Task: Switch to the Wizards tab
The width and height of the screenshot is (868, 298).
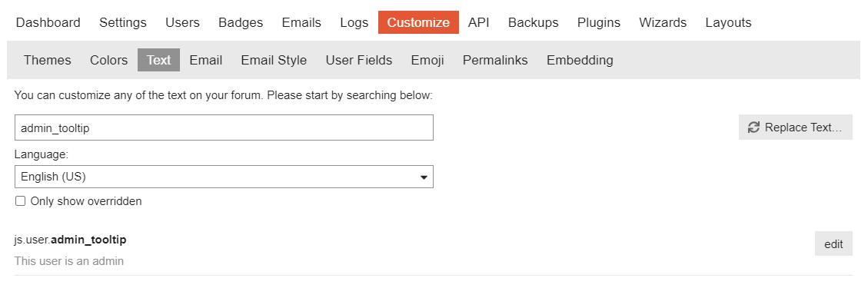Action: [x=663, y=23]
